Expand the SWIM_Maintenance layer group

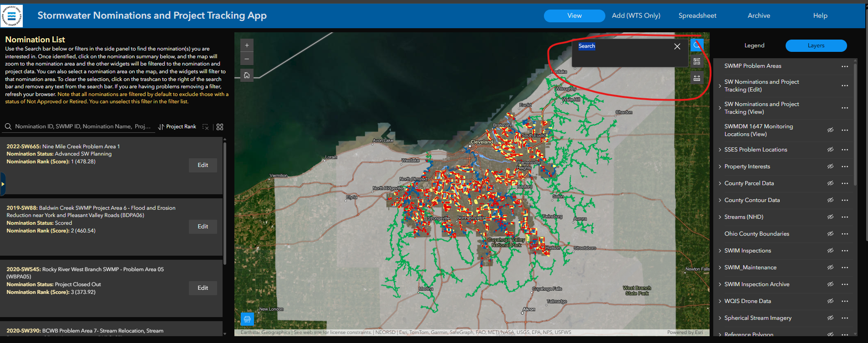coord(720,267)
